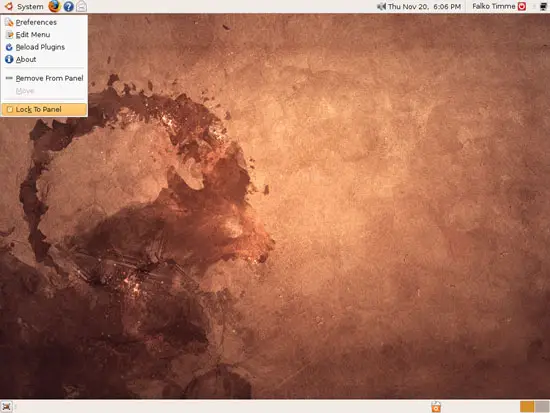Open the clock showing Thu Nov 20, 6:06 PM
Viewport: 550px width, 413px height.
coord(424,7)
